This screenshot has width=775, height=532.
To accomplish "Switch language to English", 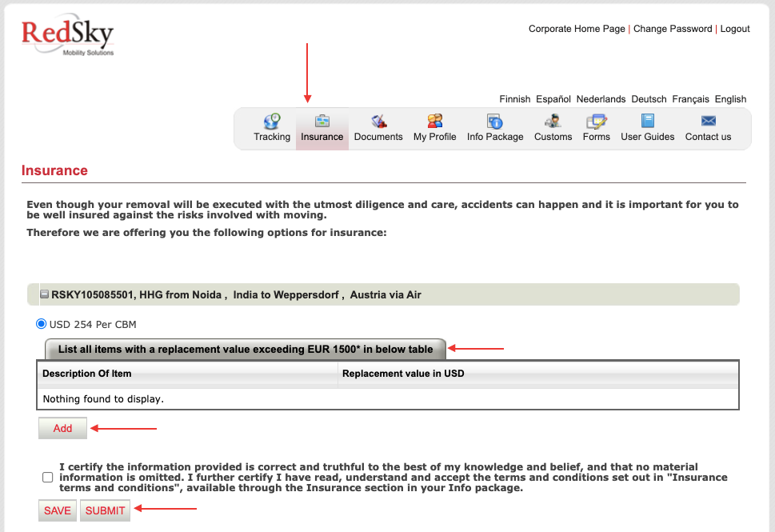I will click(730, 99).
